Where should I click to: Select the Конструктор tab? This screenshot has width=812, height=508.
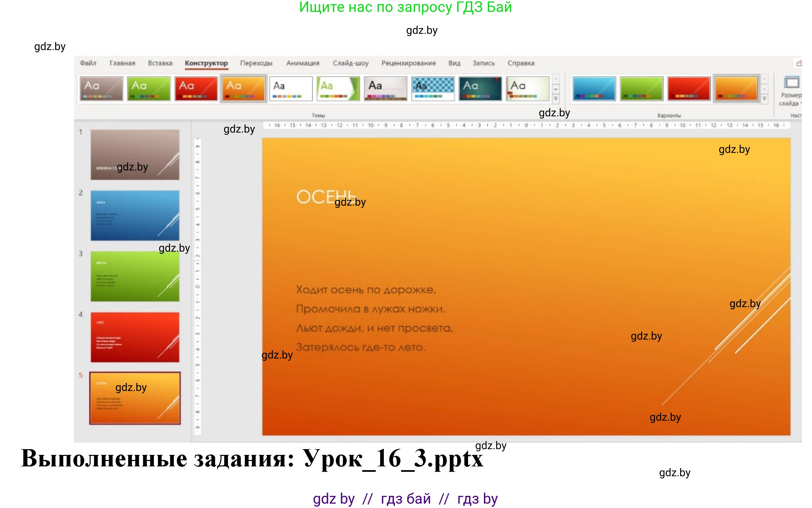coord(206,63)
